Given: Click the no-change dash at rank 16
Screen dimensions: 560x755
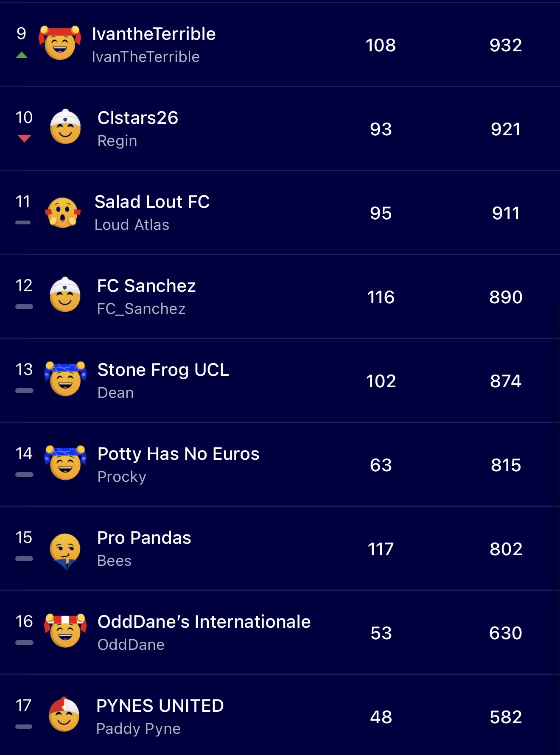Looking at the screenshot, I should [24, 642].
